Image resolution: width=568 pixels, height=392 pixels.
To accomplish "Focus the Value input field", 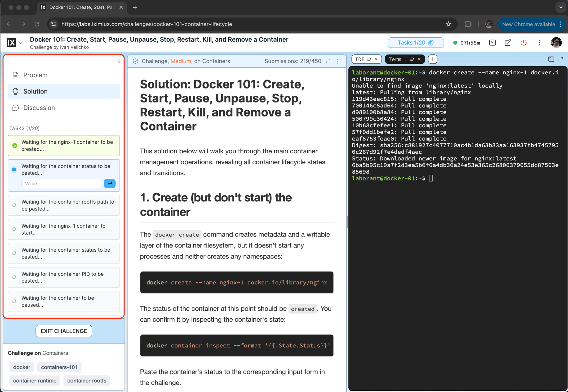I will [x=62, y=183].
